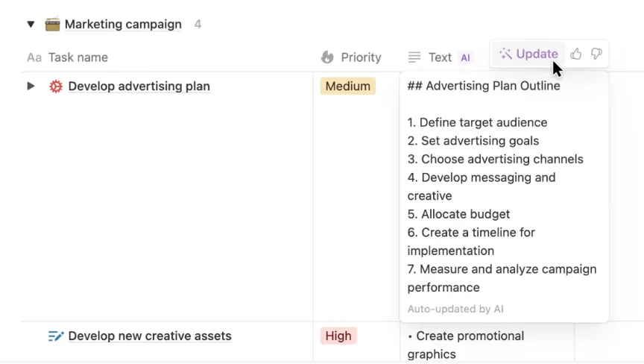
Task: Click the red gear icon beside Develop advertising plan
Action: (x=56, y=87)
